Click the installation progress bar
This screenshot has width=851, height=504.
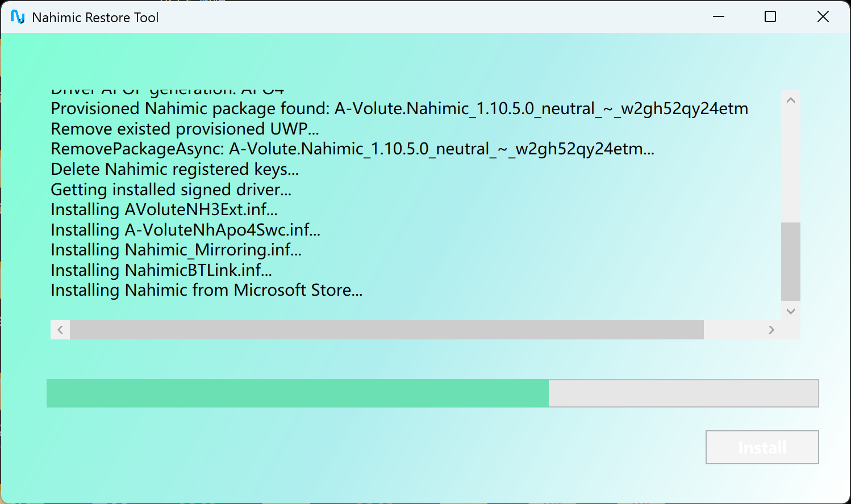pos(432,393)
